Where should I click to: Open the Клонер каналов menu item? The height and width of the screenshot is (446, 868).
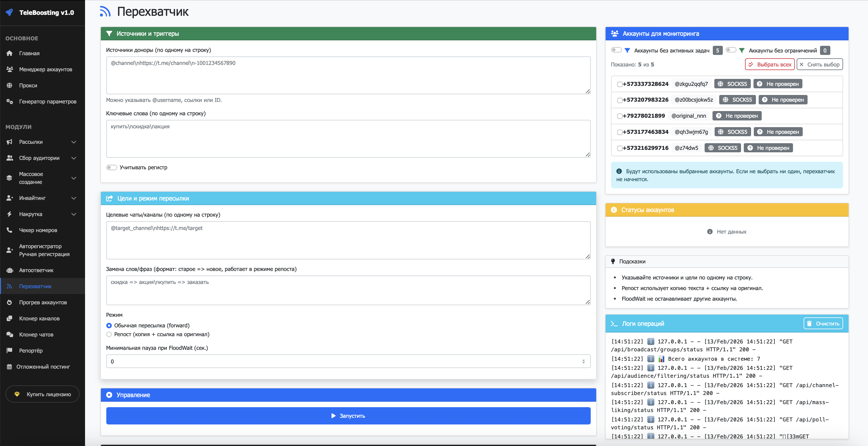point(39,319)
